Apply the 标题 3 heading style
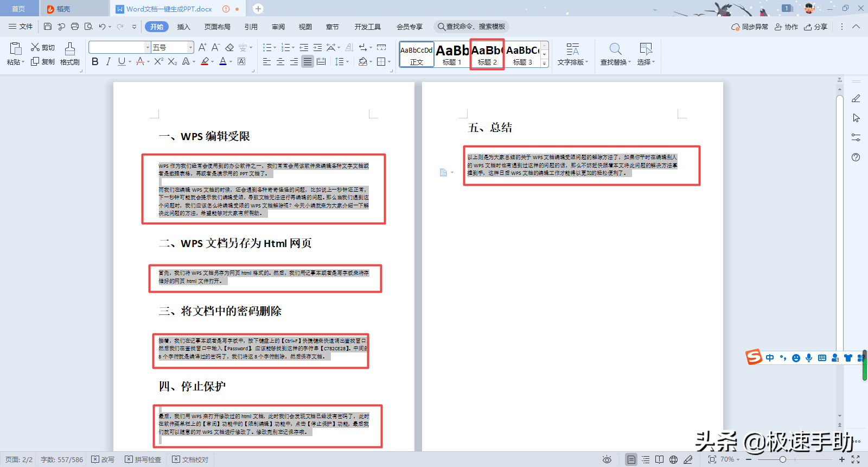The width and height of the screenshot is (868, 467). [x=523, y=54]
